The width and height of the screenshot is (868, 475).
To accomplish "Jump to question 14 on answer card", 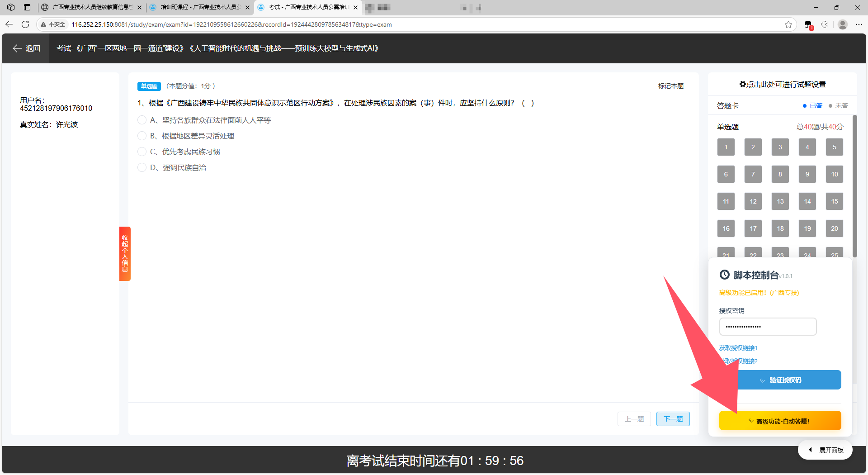I will (807, 201).
